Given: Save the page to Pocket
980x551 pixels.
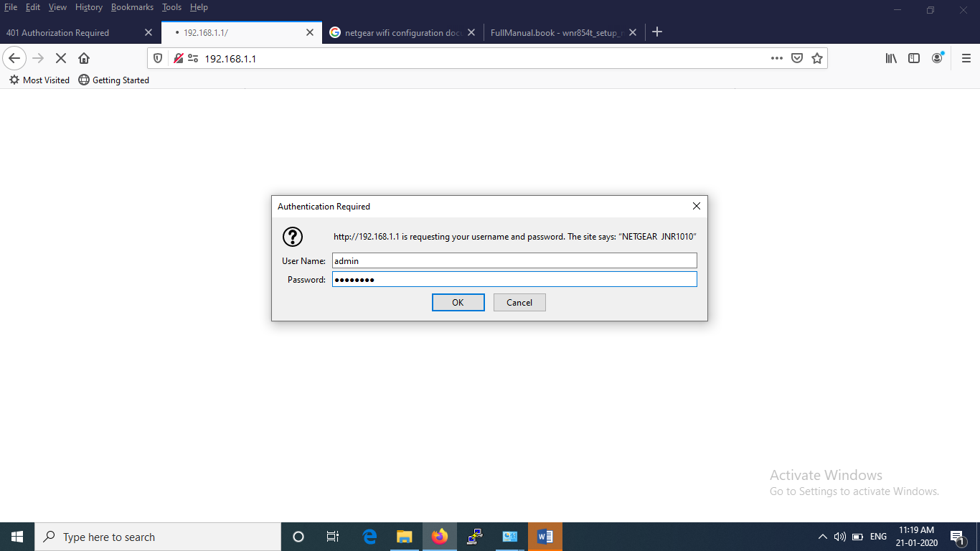Looking at the screenshot, I should click(x=797, y=58).
